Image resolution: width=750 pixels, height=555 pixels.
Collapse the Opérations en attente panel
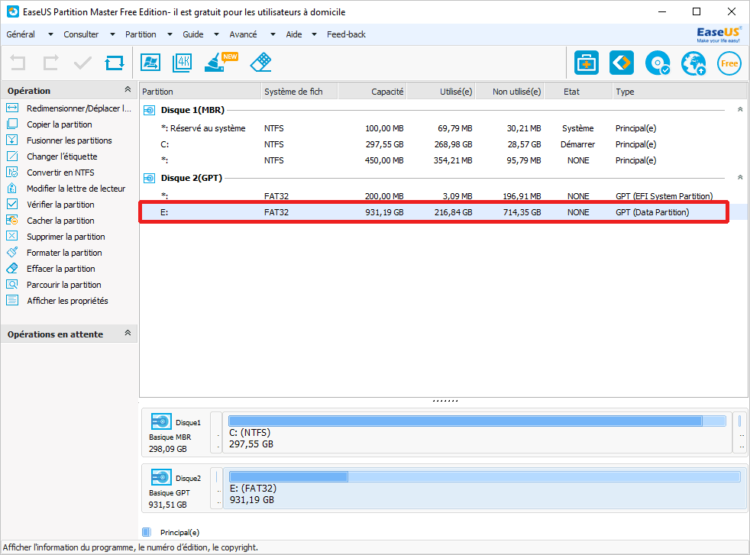(128, 333)
